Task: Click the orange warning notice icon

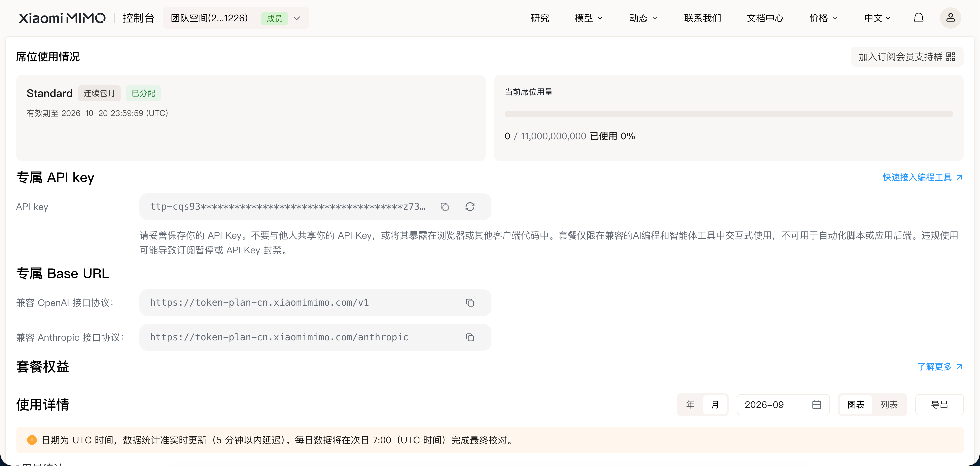Action: tap(32, 440)
